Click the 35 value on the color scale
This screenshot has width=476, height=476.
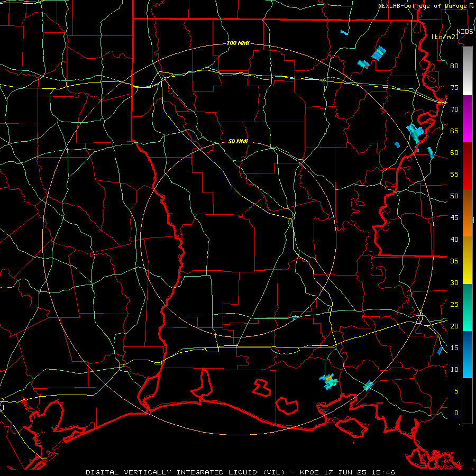point(454,261)
